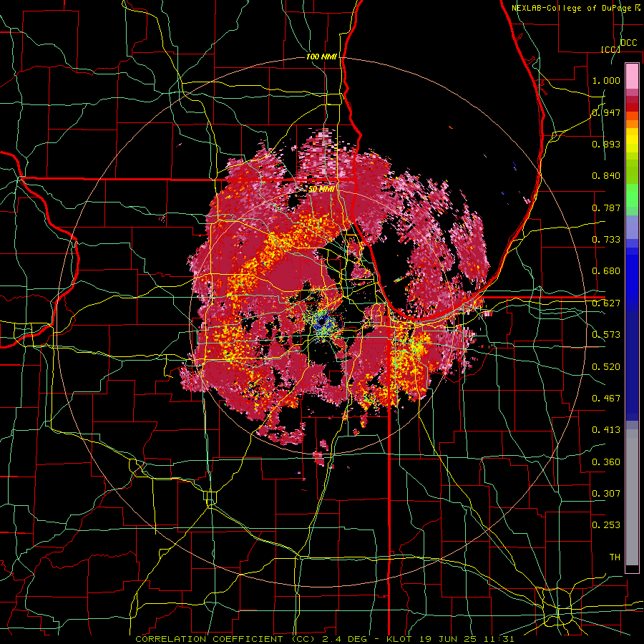Click the 0.413 scale value
Image resolution: width=644 pixels, height=644 pixels.
pos(606,430)
